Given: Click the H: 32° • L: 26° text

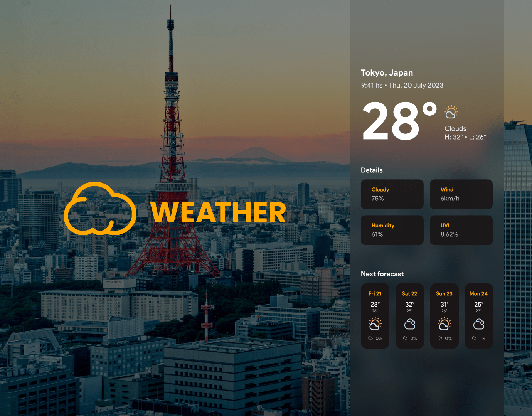Looking at the screenshot, I should [465, 137].
